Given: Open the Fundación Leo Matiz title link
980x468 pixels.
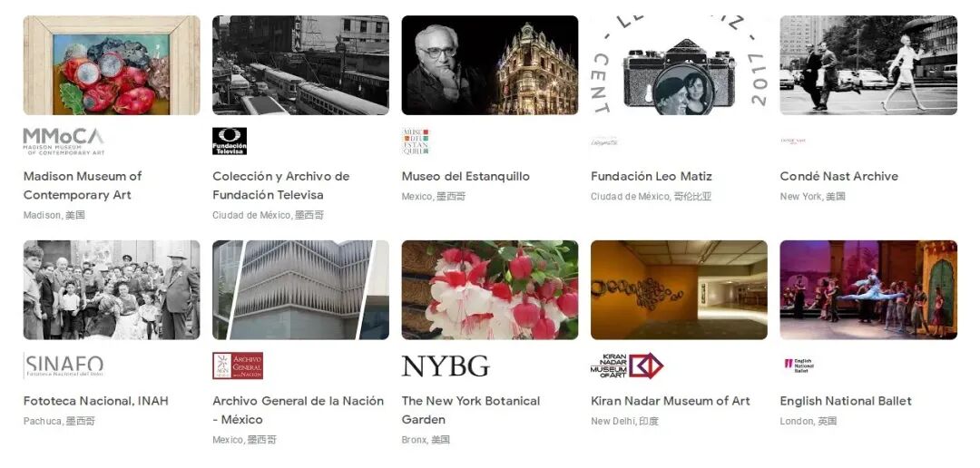Looking at the screenshot, I should pos(652,176).
